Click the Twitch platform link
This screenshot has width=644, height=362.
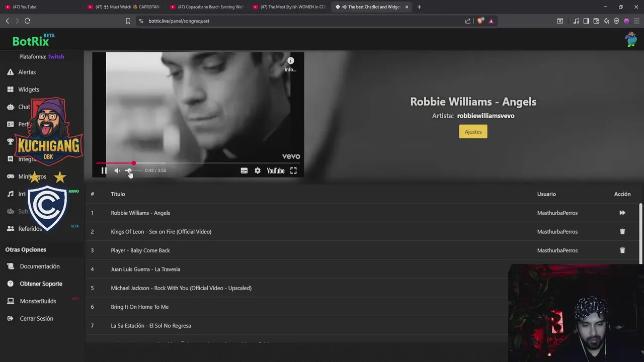pos(56,57)
